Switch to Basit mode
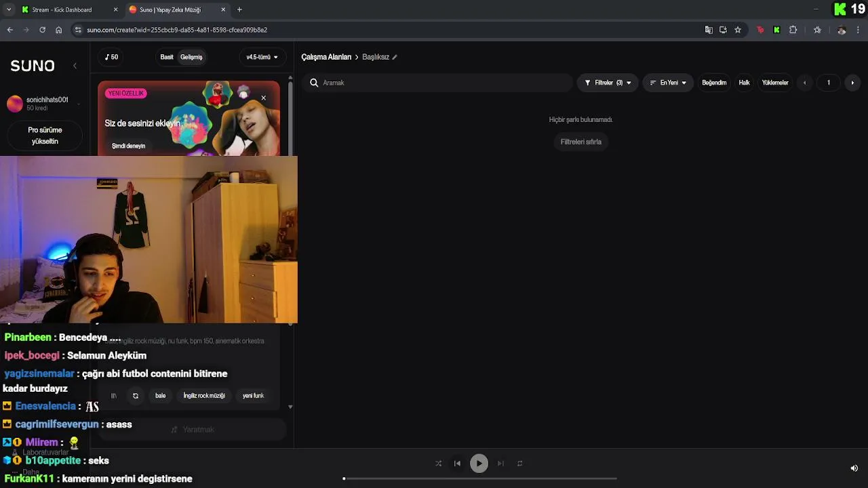 pyautogui.click(x=167, y=57)
